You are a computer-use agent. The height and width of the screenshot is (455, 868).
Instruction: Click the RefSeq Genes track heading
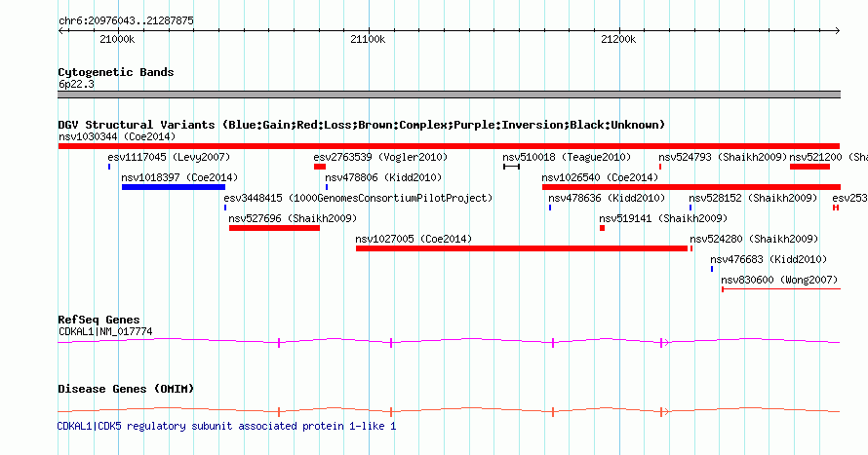click(99, 321)
